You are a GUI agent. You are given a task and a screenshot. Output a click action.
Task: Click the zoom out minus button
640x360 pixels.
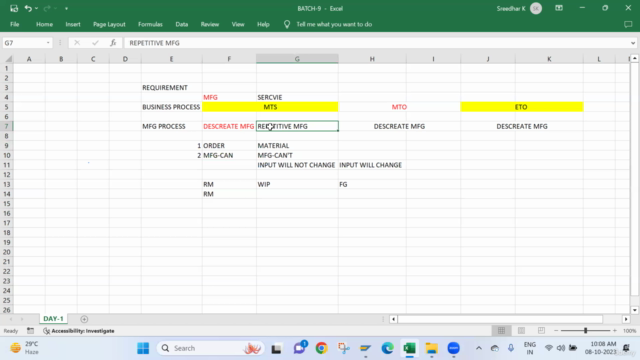pos(556,331)
